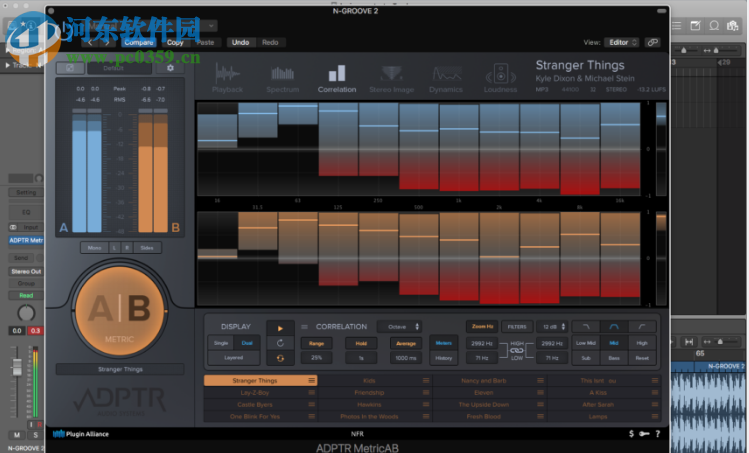Click the resize window icon button

(x=70, y=68)
